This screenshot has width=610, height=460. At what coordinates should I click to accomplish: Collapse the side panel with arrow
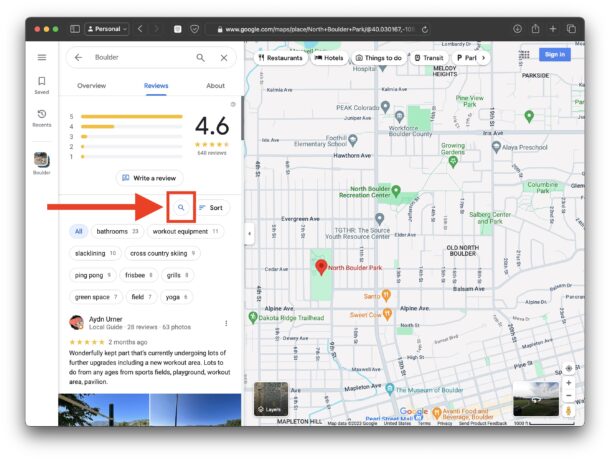pos(249,234)
